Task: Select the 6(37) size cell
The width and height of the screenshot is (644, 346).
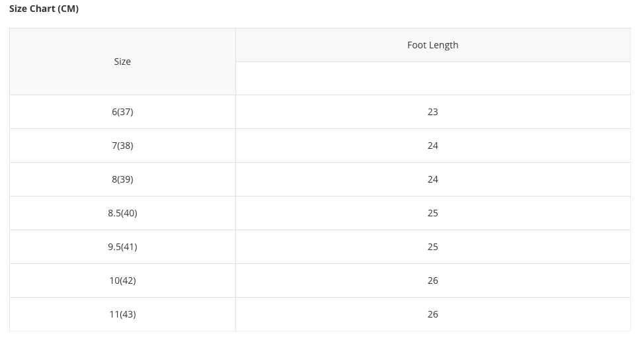Action: coord(122,112)
